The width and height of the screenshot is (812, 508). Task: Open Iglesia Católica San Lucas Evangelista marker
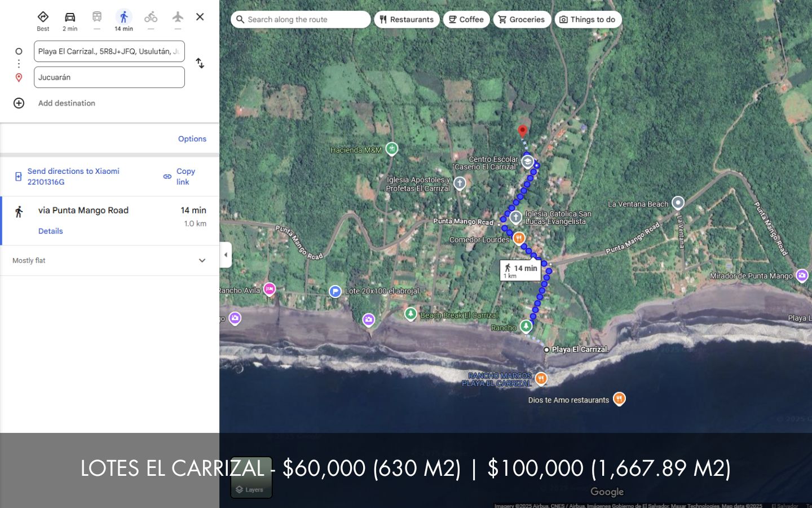(515, 217)
